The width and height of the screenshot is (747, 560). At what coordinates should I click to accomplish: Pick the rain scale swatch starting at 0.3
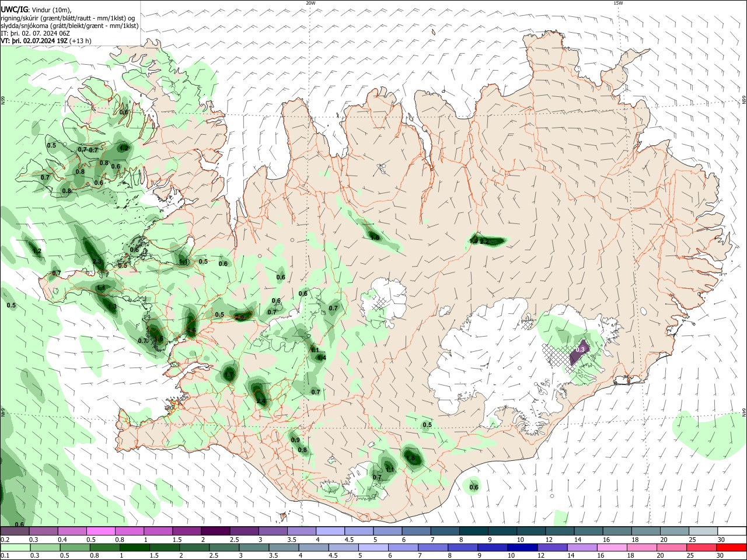pyautogui.click(x=44, y=547)
